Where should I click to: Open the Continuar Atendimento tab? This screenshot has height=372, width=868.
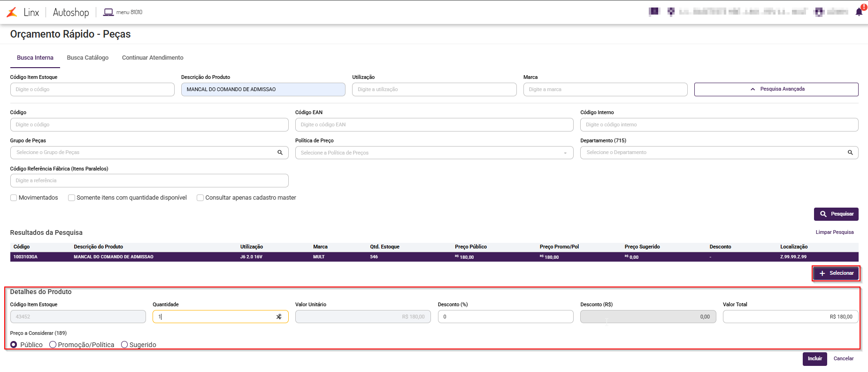pos(153,58)
